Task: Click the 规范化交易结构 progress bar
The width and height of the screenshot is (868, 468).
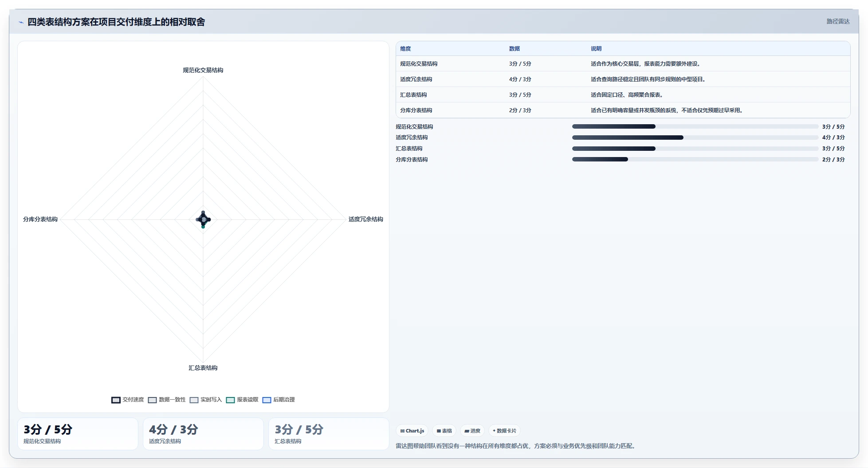Action: click(695, 126)
